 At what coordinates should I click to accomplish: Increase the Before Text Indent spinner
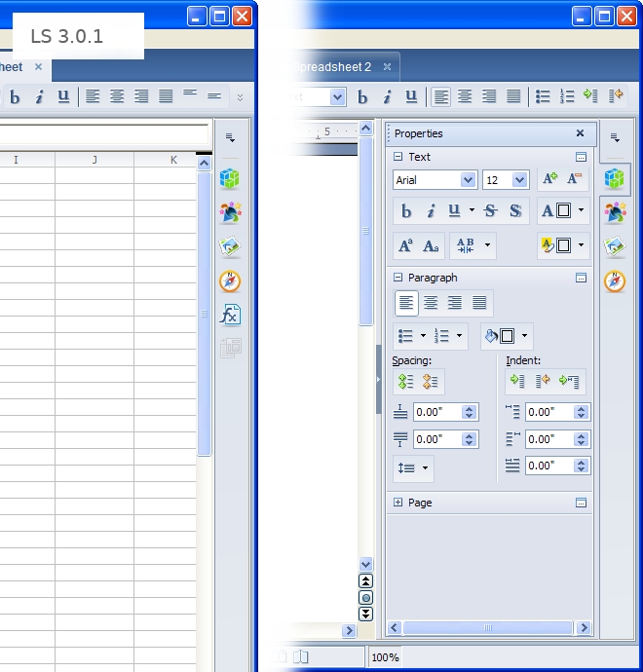[x=582, y=408]
